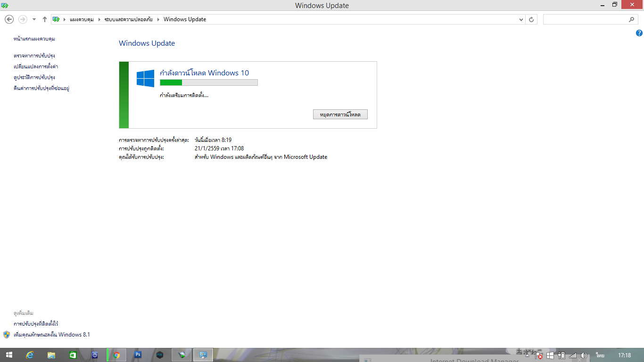Launch Photoshop from taskbar
This screenshot has height=362, width=644.
pos(138,355)
